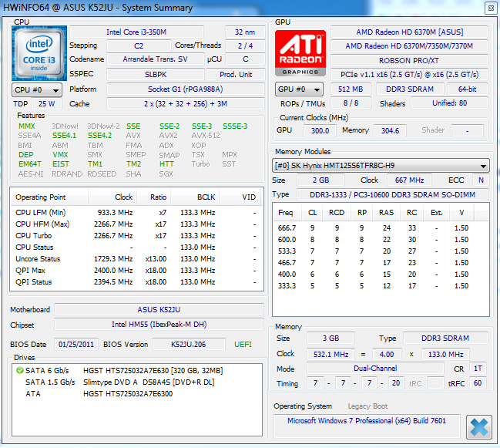This screenshot has height=448, width=500.
Task: Click the BCLK column header
Action: tap(195, 197)
